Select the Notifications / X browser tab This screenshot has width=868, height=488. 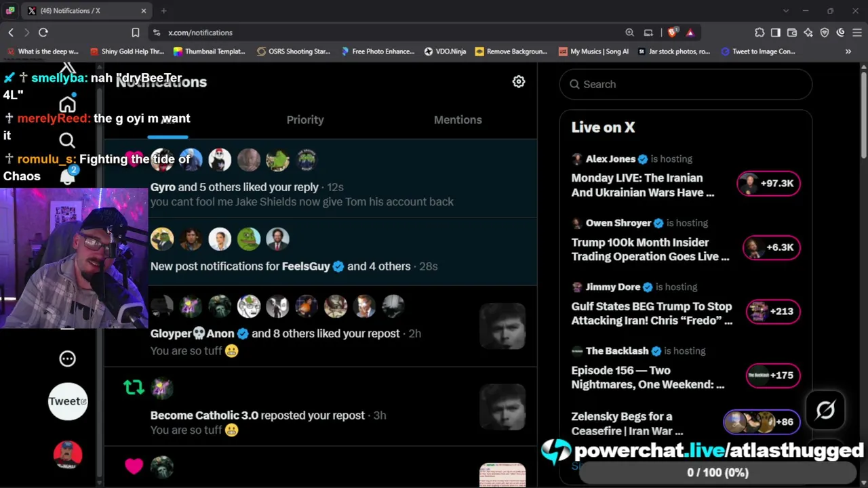tap(87, 11)
